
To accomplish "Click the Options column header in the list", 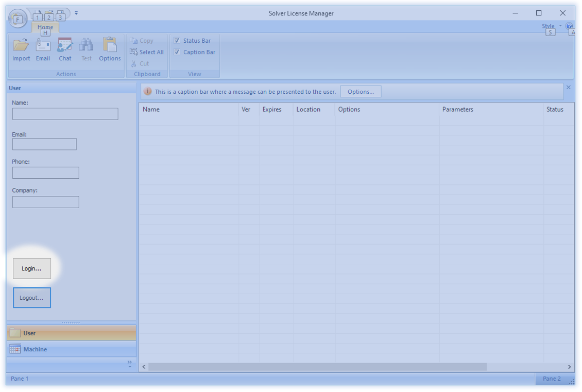I will pos(387,110).
